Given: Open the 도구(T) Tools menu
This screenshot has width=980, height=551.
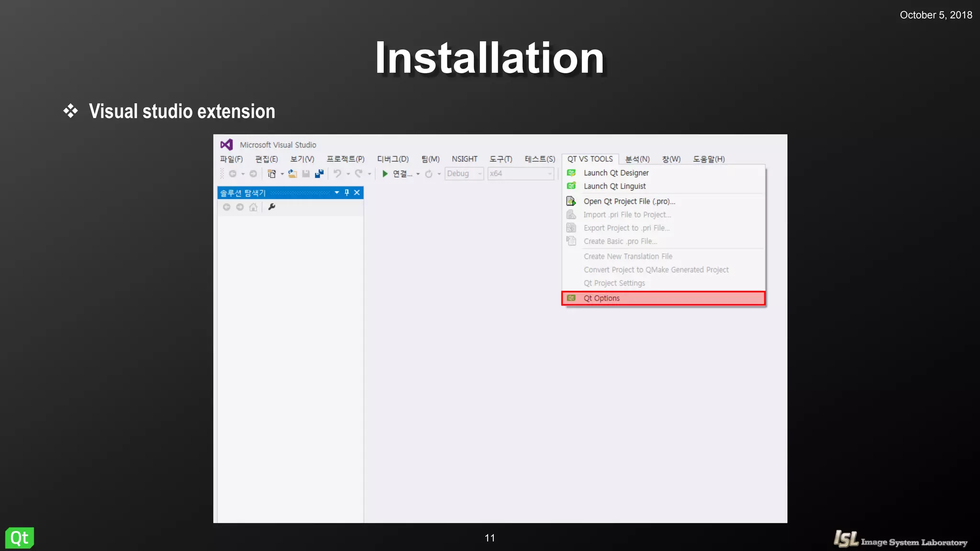Looking at the screenshot, I should pos(501,159).
